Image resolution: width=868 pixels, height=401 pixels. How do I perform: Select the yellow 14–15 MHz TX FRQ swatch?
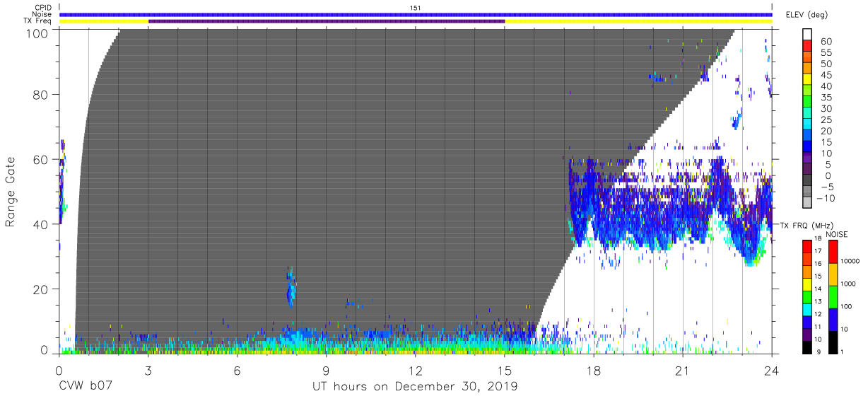click(x=807, y=284)
